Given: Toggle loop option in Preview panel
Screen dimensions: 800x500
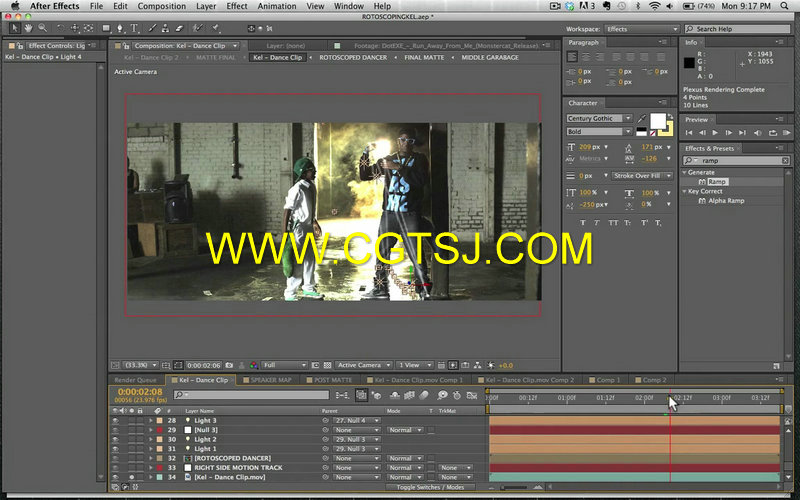Looking at the screenshot, I should (772, 133).
